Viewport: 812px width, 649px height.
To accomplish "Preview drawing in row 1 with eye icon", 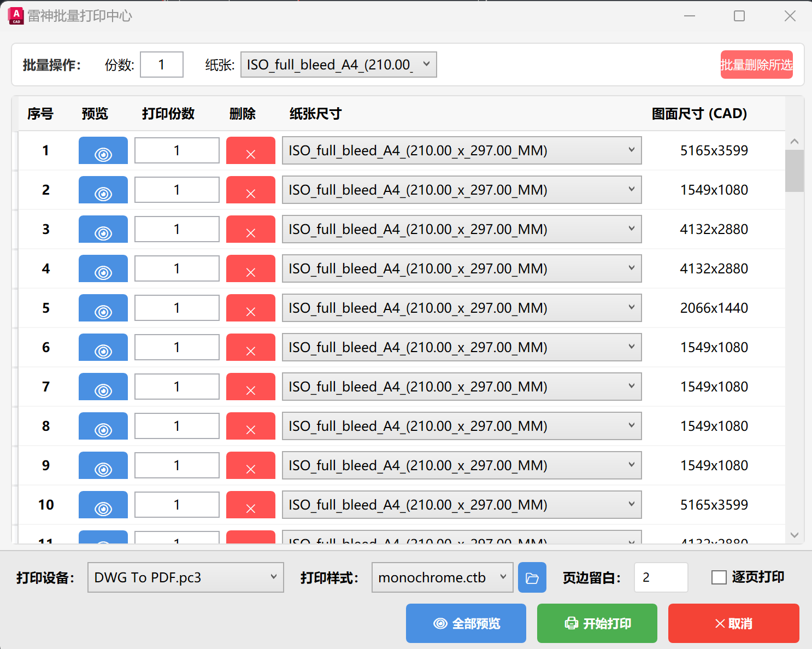I will click(103, 150).
